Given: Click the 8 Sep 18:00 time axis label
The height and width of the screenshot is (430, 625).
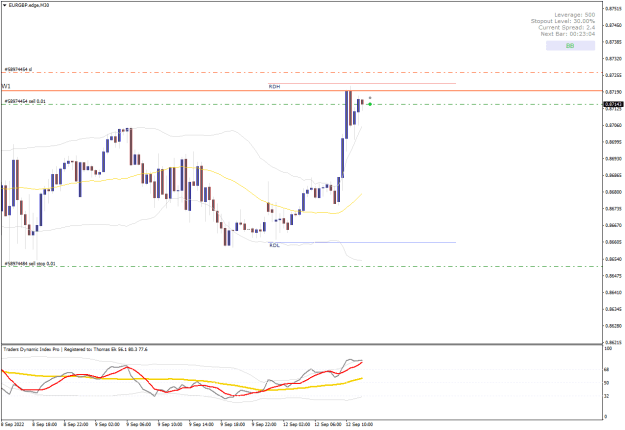Looking at the screenshot, I should point(44,424).
